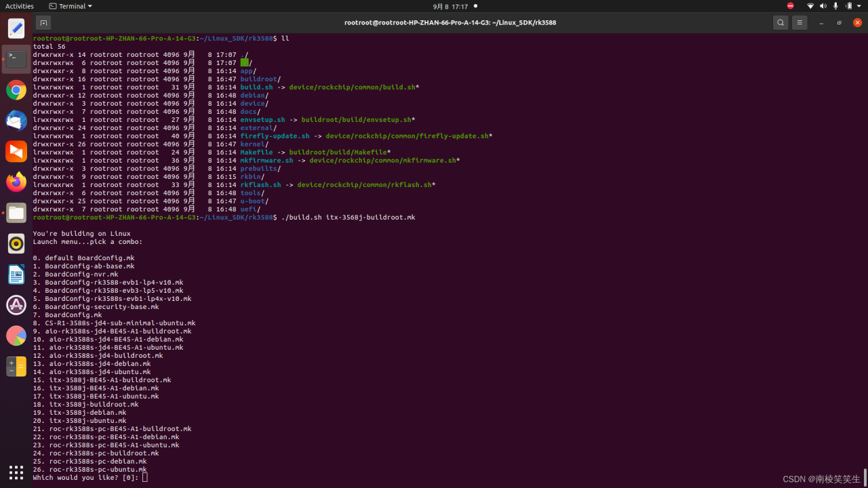Expand the Terminal app menu in top bar
This screenshot has height=488, width=868.
(x=71, y=6)
